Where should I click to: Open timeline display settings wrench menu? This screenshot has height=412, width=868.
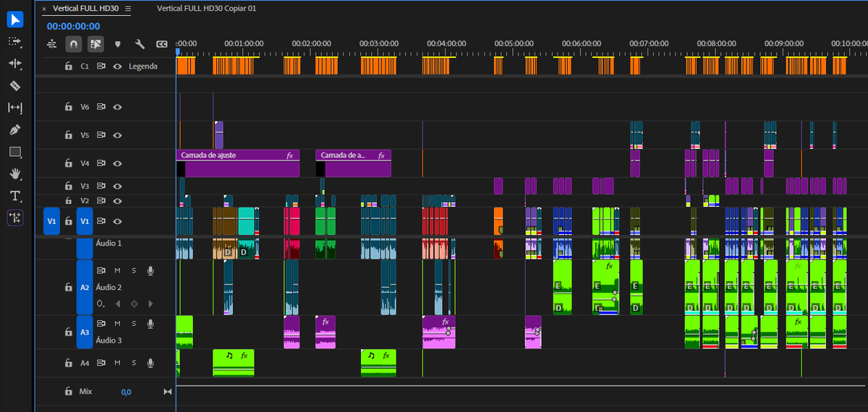tap(140, 44)
